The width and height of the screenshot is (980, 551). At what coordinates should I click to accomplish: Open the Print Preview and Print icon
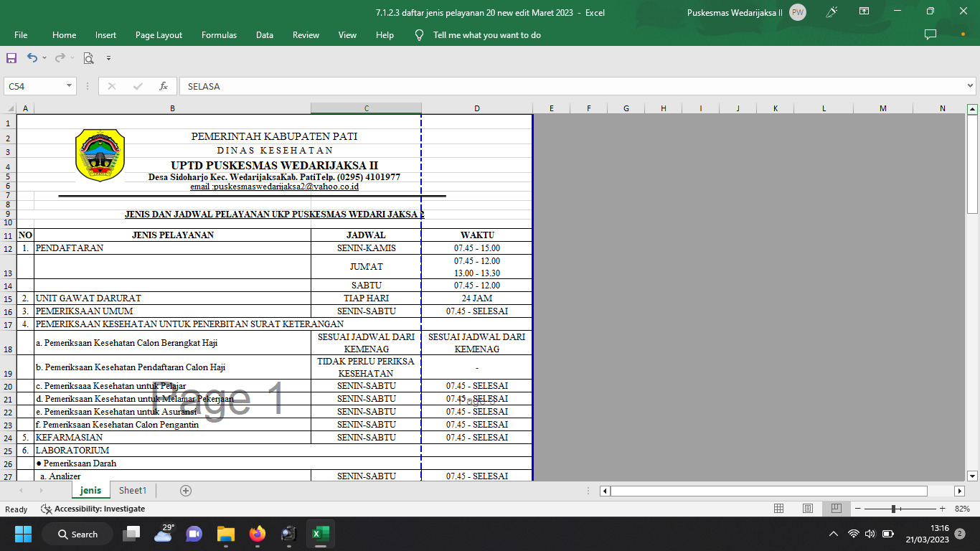(x=88, y=58)
